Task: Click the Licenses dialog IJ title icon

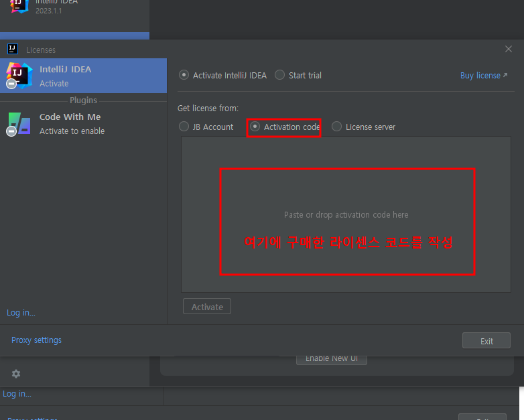Action: tap(13, 49)
